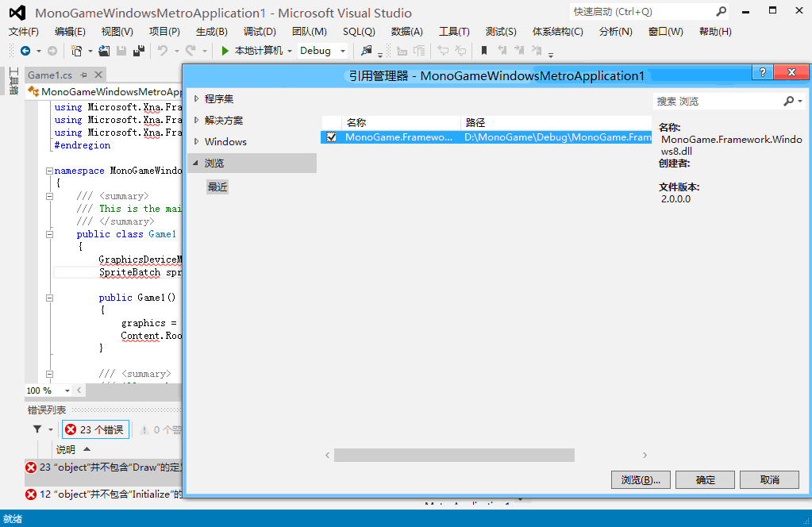Click the Visual Studio logo icon
The image size is (812, 527).
[17, 13]
